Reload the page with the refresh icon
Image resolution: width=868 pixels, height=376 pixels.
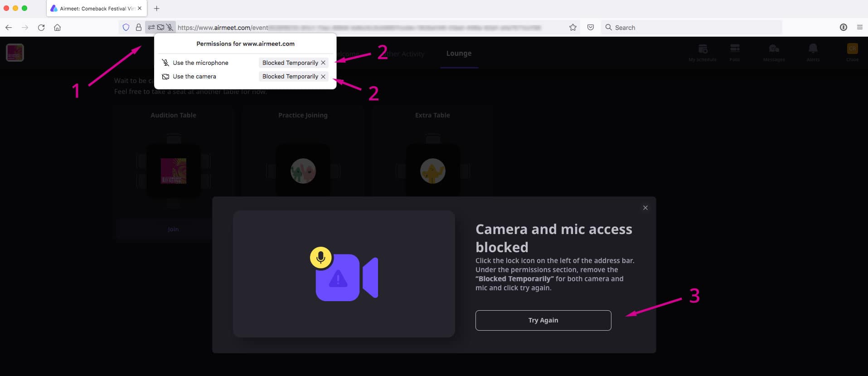[x=41, y=28]
